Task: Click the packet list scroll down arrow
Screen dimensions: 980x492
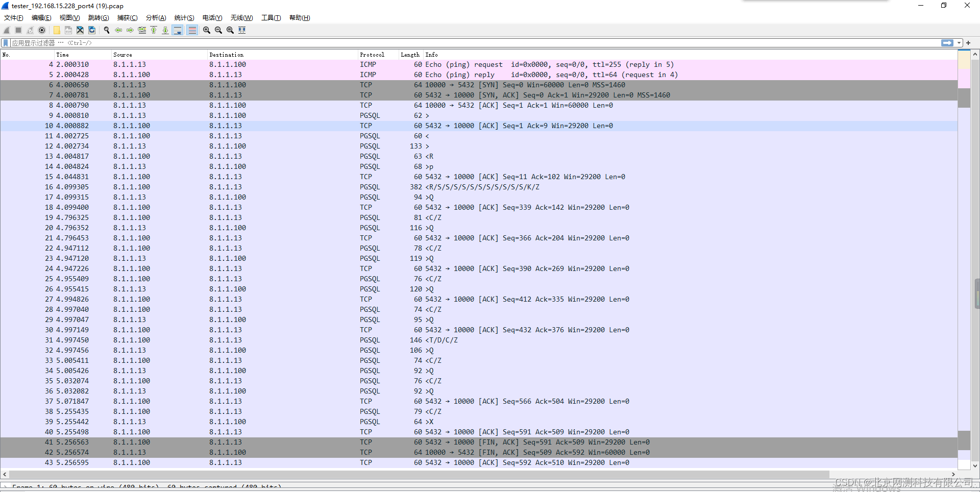Action: tap(975, 465)
